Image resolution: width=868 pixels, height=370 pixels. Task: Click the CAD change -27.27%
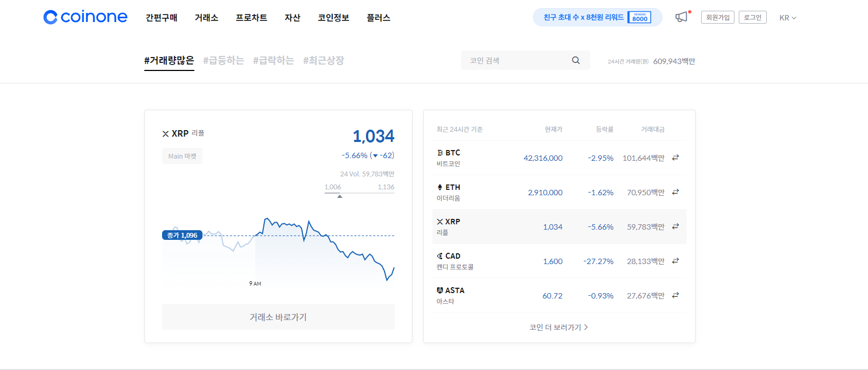(598, 261)
